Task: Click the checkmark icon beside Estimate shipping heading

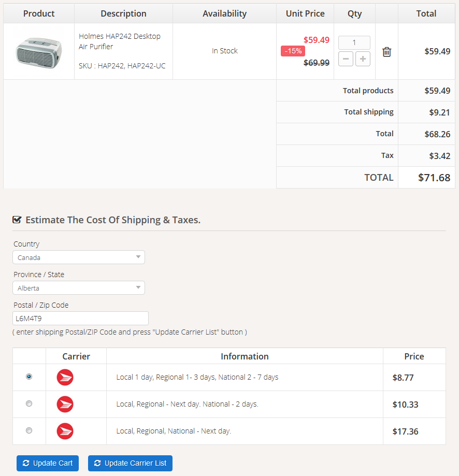Action: click(x=17, y=220)
